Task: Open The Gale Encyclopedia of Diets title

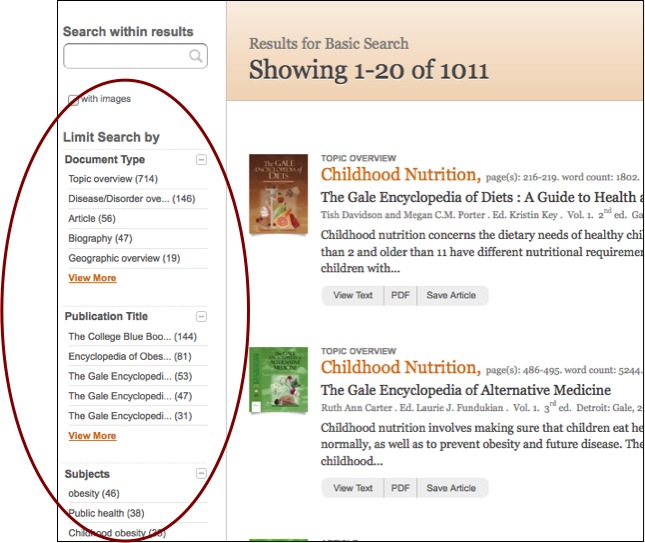Action: (x=482, y=197)
